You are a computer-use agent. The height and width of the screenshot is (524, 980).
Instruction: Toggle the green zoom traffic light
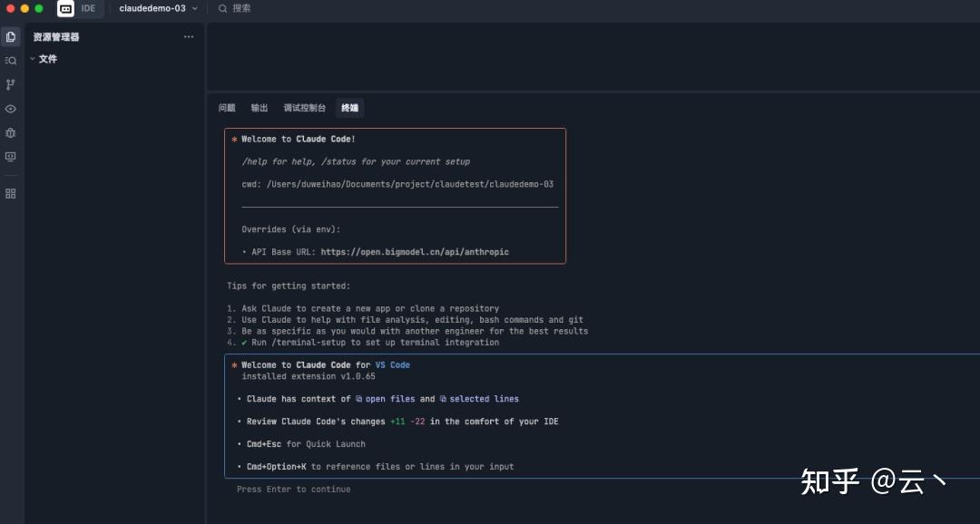coord(37,9)
